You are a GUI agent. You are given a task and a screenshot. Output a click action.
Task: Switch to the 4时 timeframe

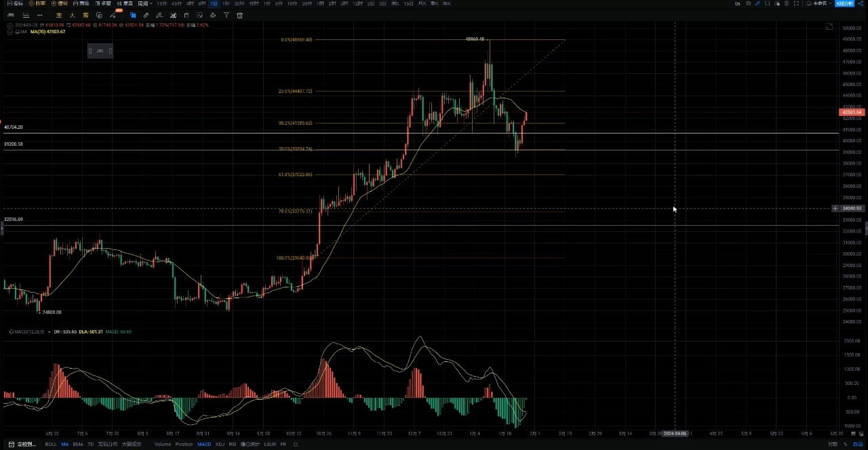coord(190,3)
